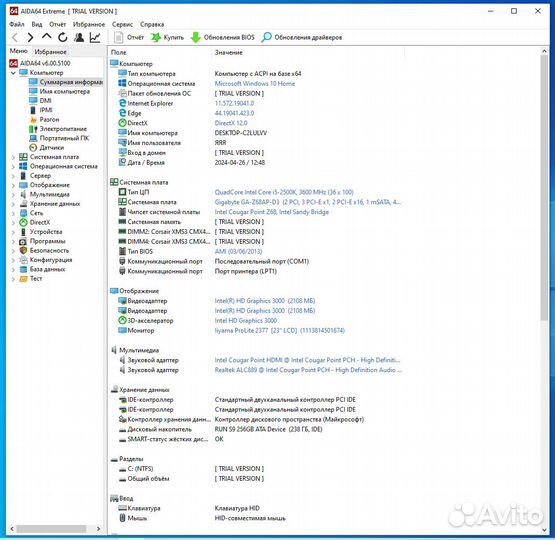555x540 pixels.
Task: Select Имя компьютера tree item
Action: (x=59, y=91)
